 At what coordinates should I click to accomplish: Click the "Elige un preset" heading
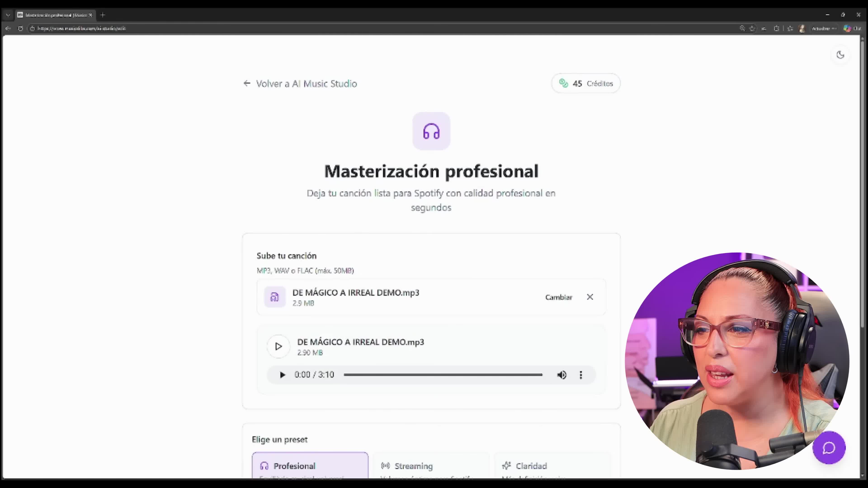pos(280,439)
